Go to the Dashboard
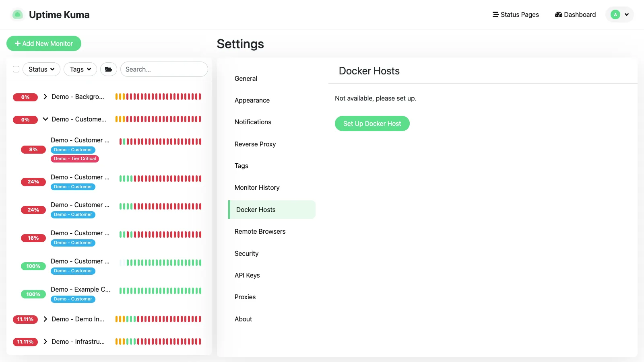This screenshot has height=362, width=644. click(575, 14)
